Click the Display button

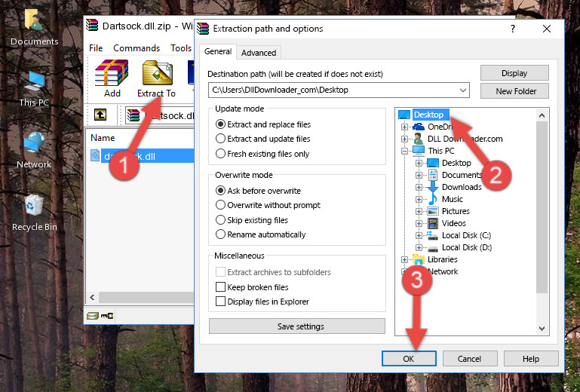coord(514,73)
